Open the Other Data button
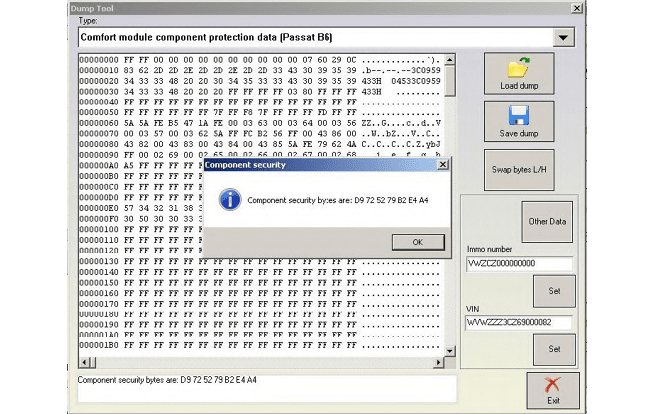The height and width of the screenshot is (414, 655). coord(547,220)
